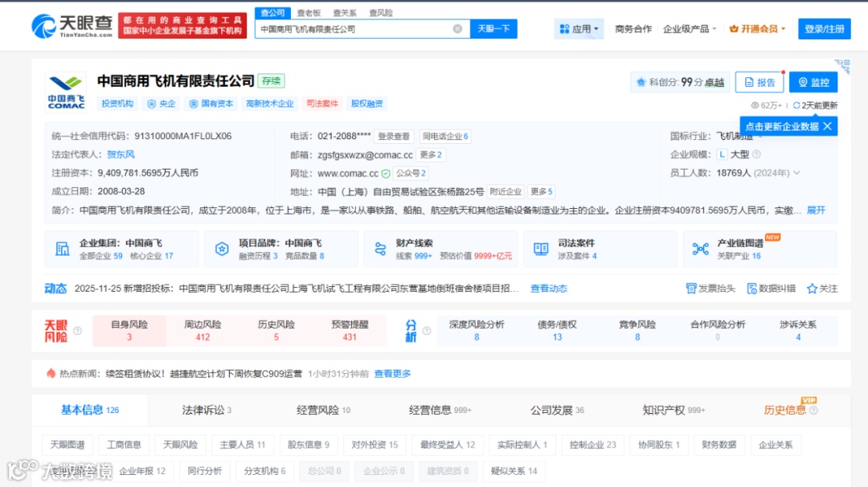Expand the 员工人数 year chevron

(796, 173)
